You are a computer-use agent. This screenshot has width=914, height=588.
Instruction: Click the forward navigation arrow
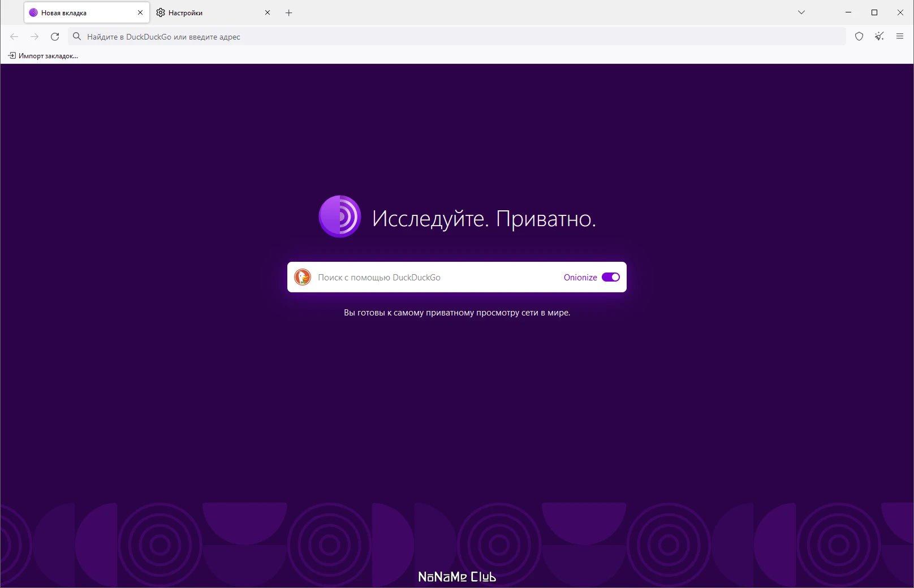pos(35,37)
